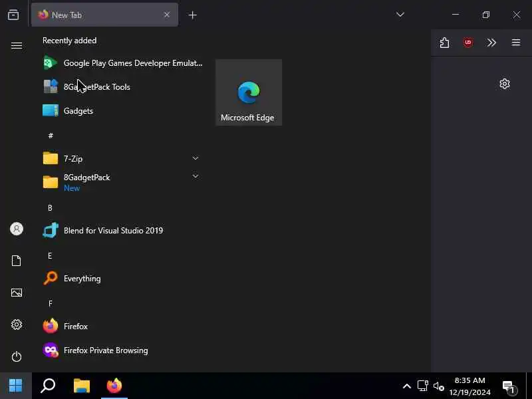The height and width of the screenshot is (399, 532).
Task: Open the 8GadgetPack folder entry
Action: pyautogui.click(x=122, y=182)
